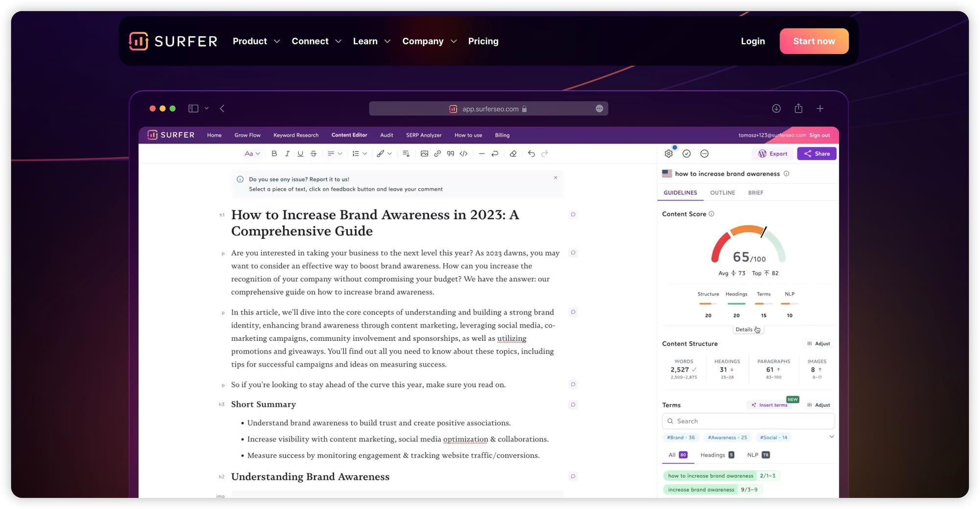Redo the last edit
The height and width of the screenshot is (509, 980).
544,154
